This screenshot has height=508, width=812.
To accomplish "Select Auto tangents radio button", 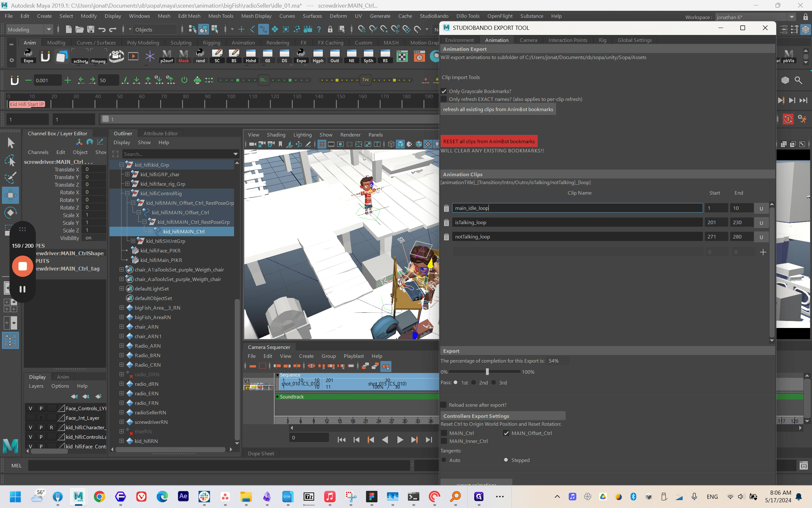I will tap(444, 460).
